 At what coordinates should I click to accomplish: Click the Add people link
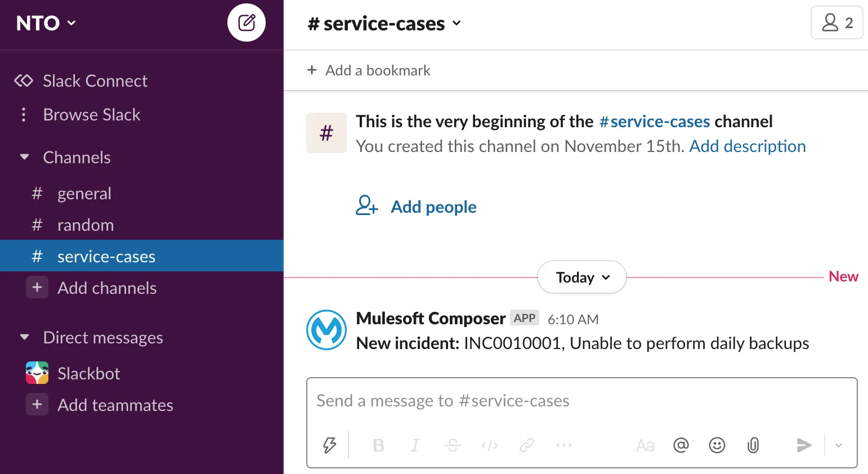click(433, 207)
